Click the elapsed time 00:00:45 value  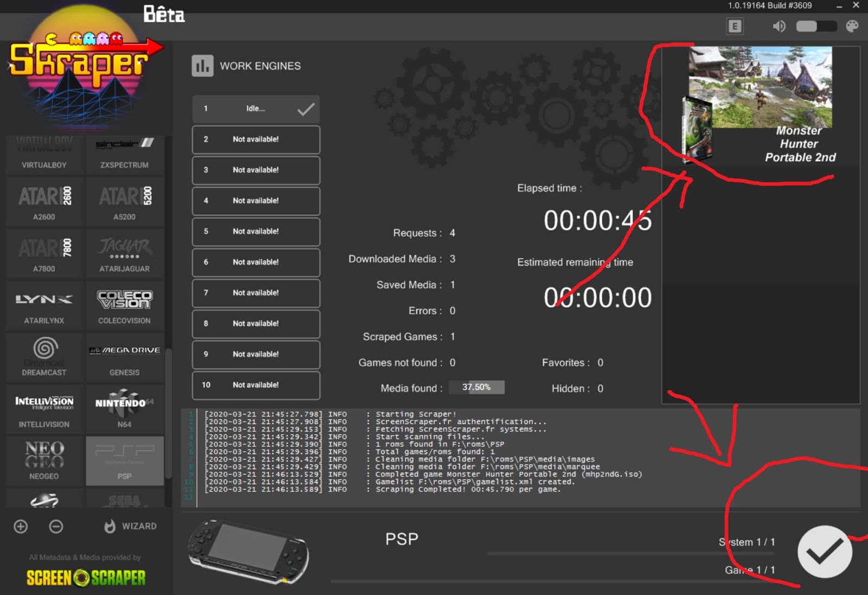[x=598, y=220]
